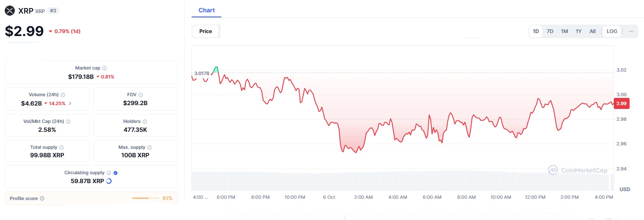
Task: Click the FDV info icon
Action: (141, 95)
